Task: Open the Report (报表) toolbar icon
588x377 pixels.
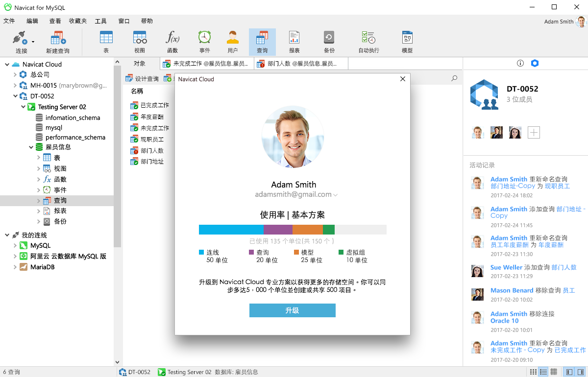Action: click(294, 38)
